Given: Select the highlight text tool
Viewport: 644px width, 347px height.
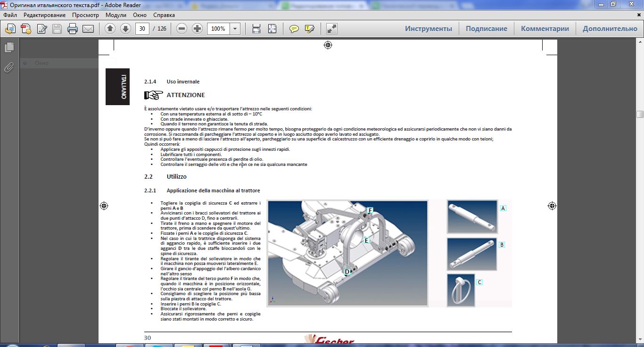Looking at the screenshot, I should 310,29.
